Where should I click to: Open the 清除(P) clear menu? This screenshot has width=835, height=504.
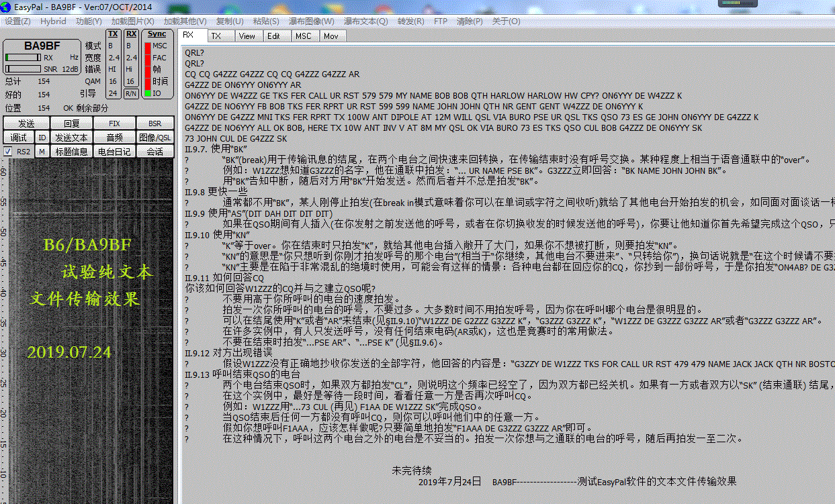pos(470,21)
